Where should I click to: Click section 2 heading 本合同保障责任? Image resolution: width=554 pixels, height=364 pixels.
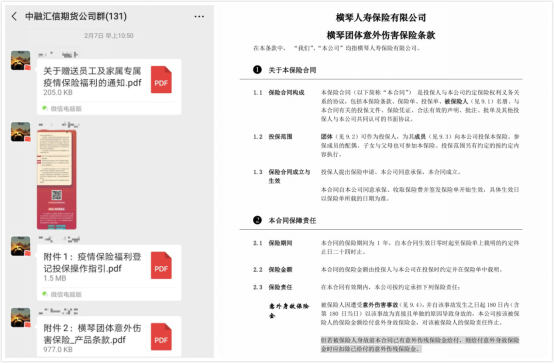[292, 221]
